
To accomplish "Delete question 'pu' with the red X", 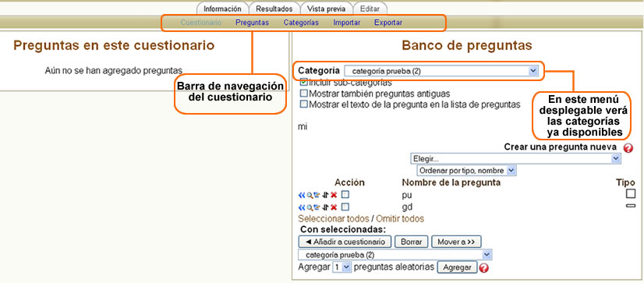I will [334, 195].
